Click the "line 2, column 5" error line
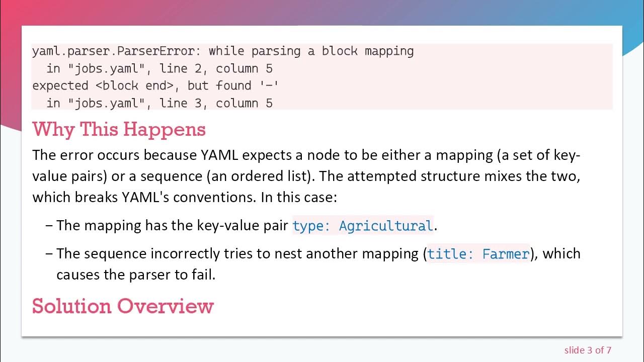The height and width of the screenshot is (362, 644). point(216,68)
